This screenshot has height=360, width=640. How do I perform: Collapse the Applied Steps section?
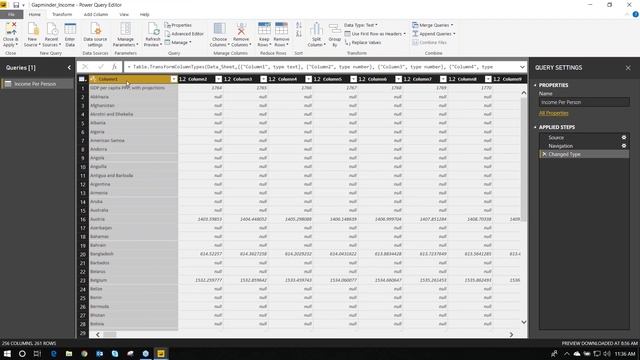click(x=535, y=127)
